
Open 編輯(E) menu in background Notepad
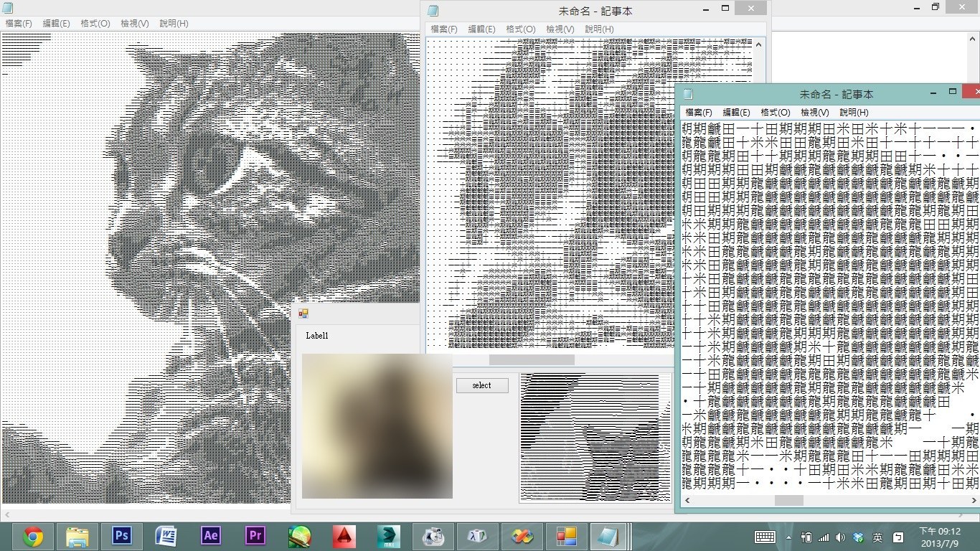pyautogui.click(x=56, y=24)
